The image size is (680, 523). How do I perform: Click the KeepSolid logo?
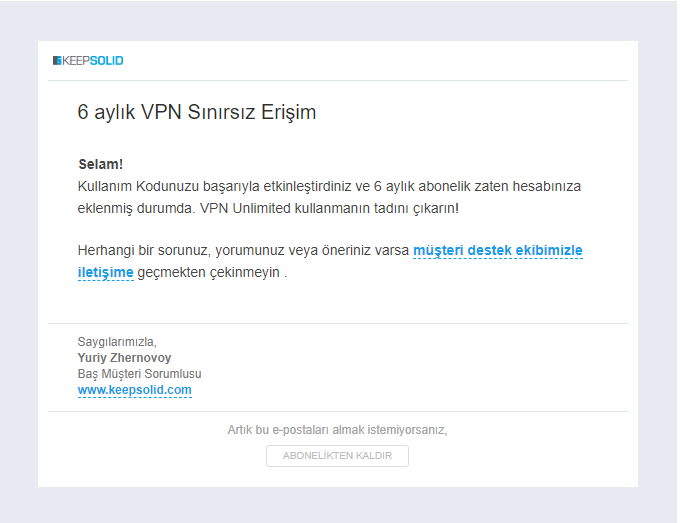coord(88,61)
